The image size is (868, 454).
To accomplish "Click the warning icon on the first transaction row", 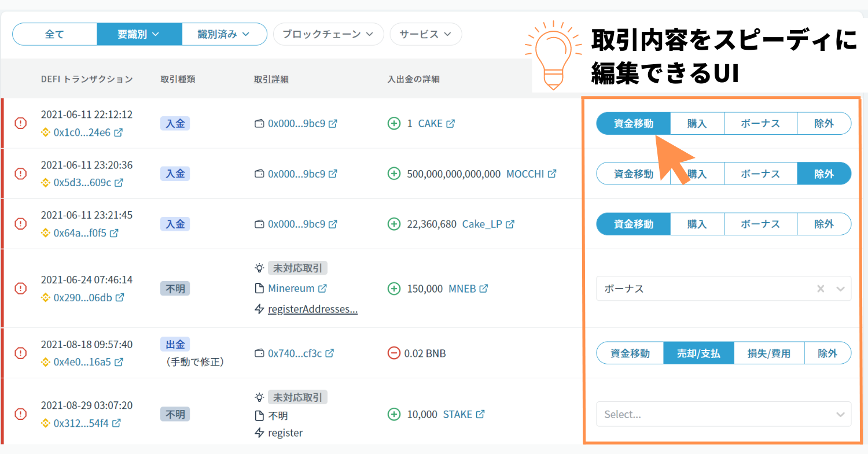I will click(x=20, y=123).
